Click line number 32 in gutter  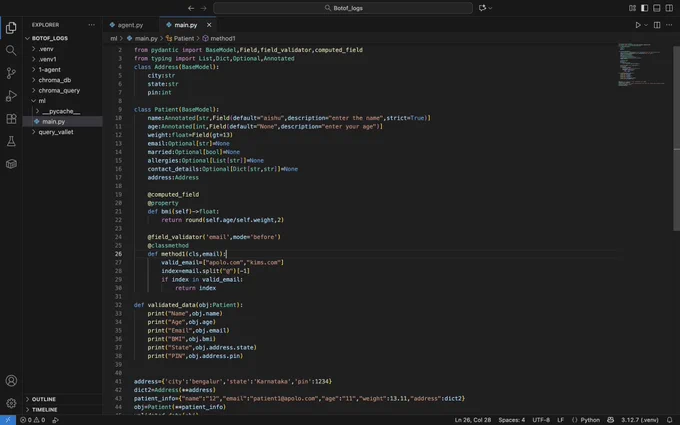click(x=118, y=305)
